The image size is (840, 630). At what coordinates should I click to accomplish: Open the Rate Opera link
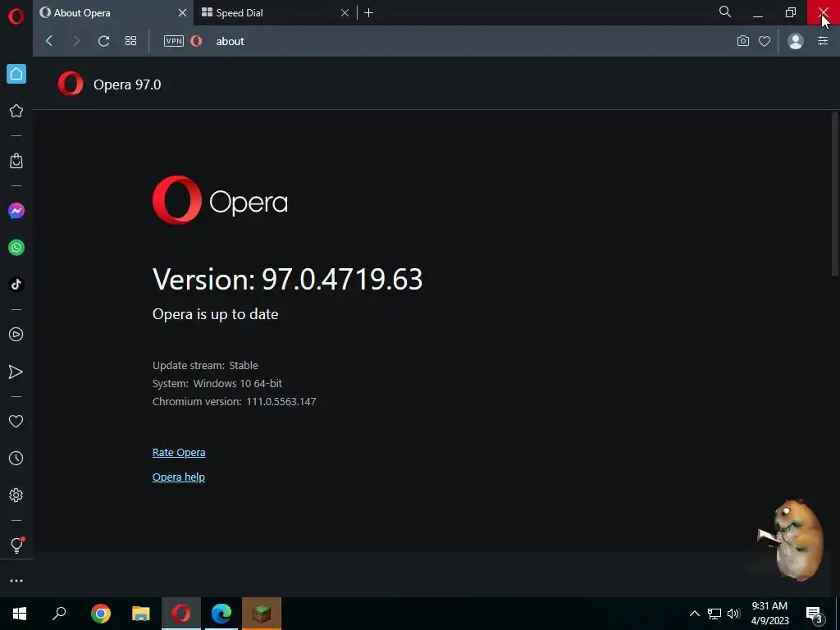179,453
